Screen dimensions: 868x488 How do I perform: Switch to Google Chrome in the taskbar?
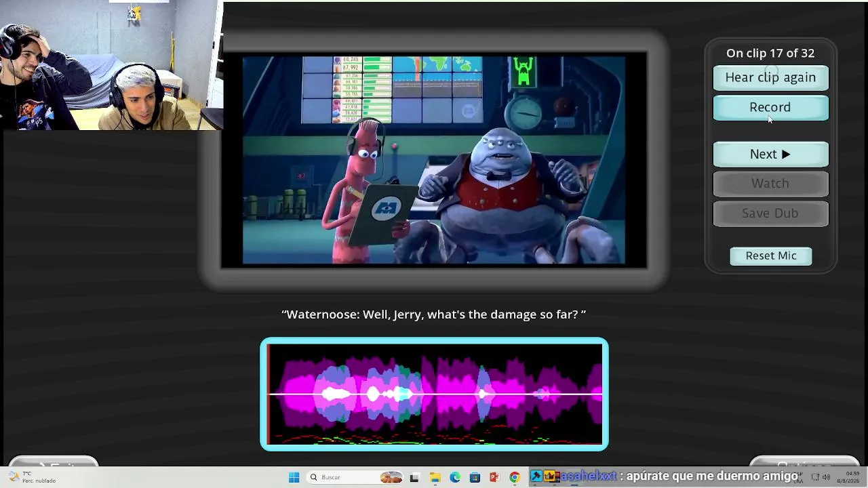tap(515, 477)
